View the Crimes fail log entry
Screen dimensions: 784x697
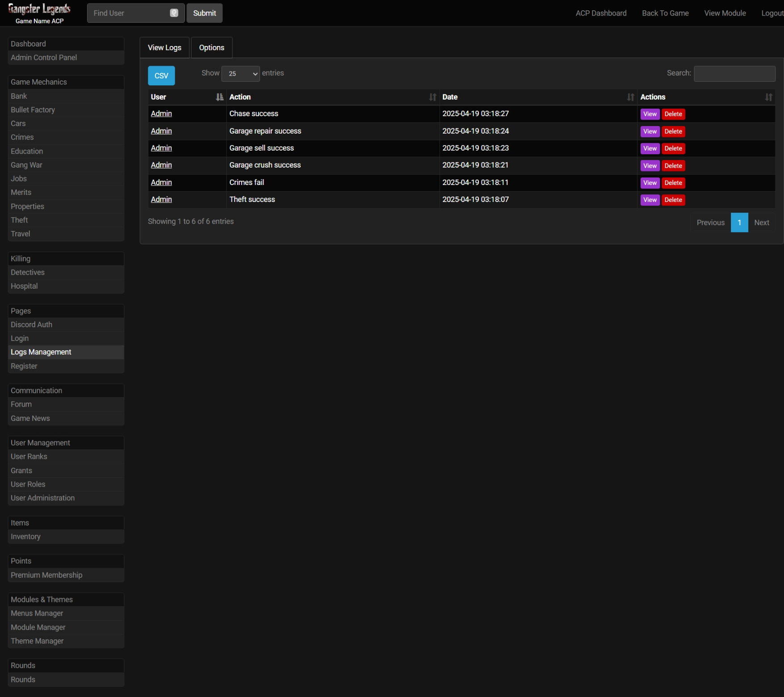(650, 183)
